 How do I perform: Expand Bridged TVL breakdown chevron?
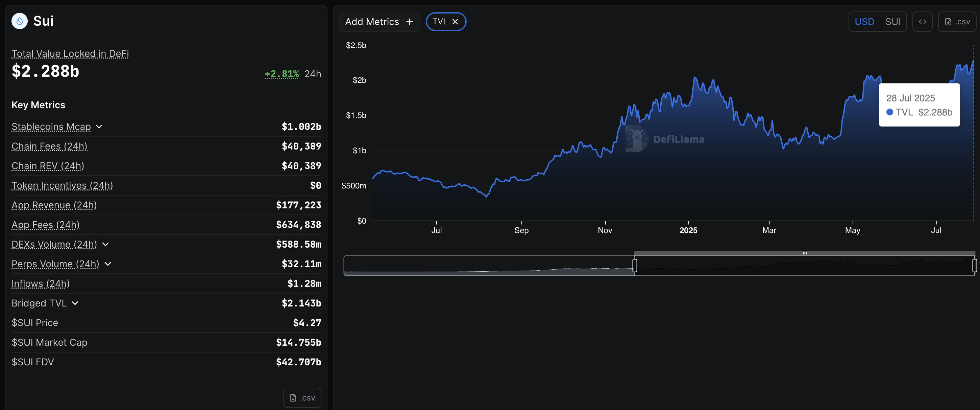pos(75,303)
